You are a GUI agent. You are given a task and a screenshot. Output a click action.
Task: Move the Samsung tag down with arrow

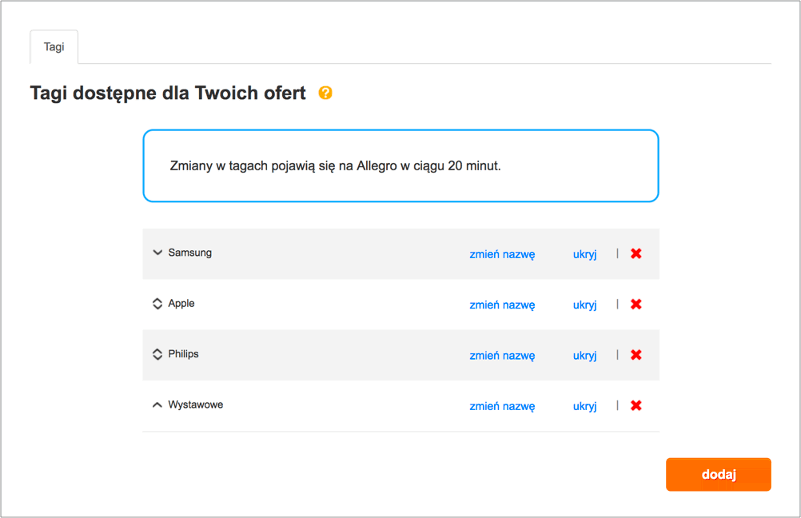[157, 253]
